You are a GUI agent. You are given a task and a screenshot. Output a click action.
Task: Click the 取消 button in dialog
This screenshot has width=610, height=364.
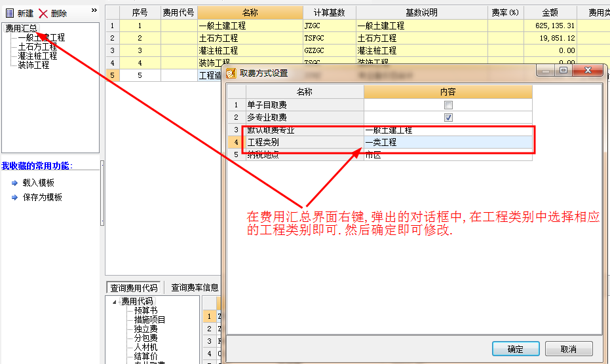coord(568,349)
